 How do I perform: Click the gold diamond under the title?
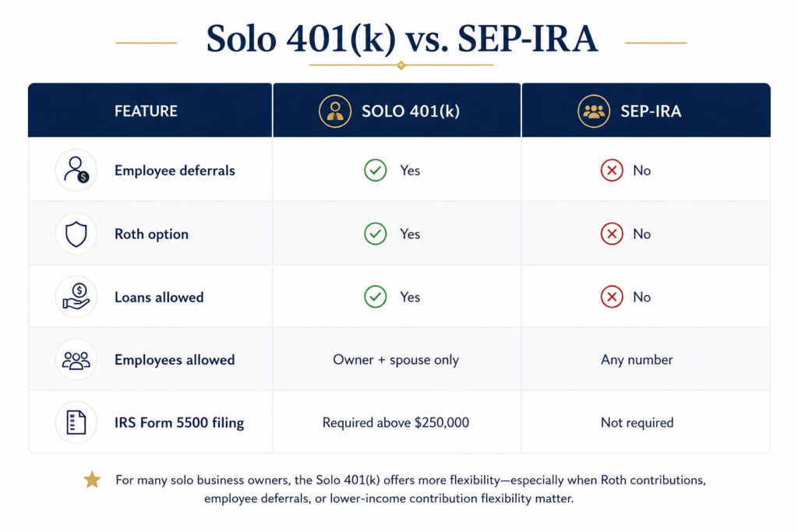pos(401,65)
